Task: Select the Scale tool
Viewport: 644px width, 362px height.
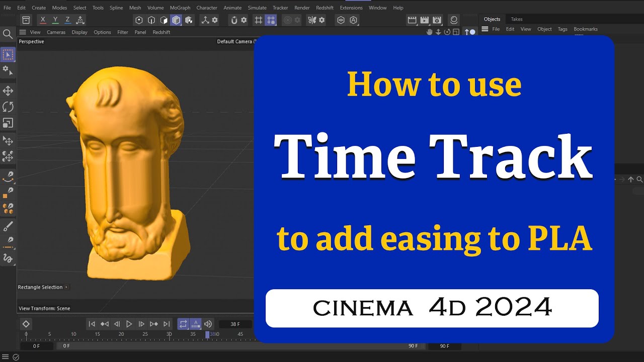Action: click(8, 123)
